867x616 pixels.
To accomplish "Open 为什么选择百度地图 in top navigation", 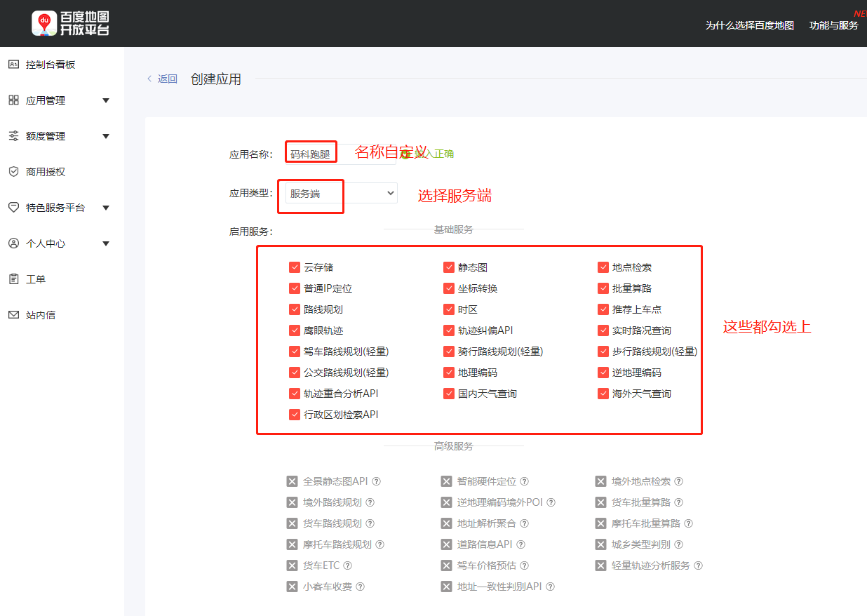I will (750, 25).
